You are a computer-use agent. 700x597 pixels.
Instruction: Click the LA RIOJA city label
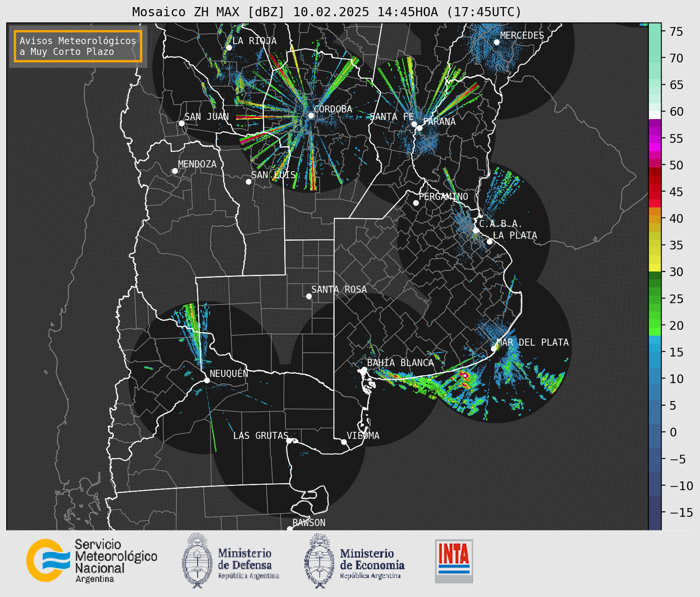click(254, 41)
